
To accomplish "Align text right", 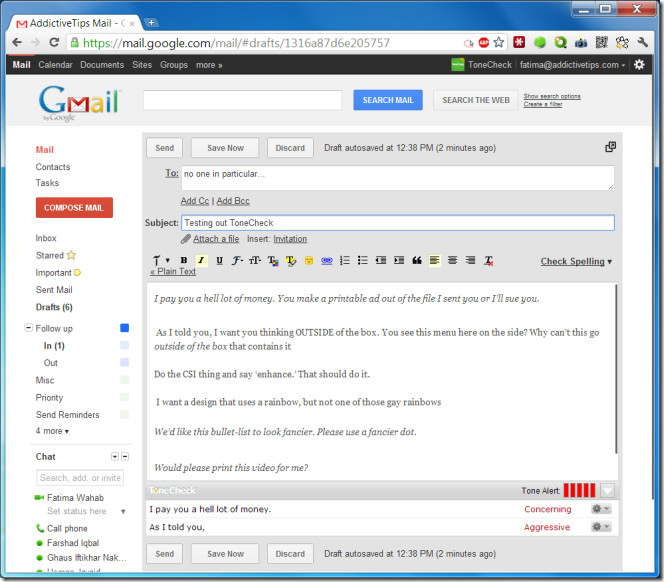I will point(470,260).
